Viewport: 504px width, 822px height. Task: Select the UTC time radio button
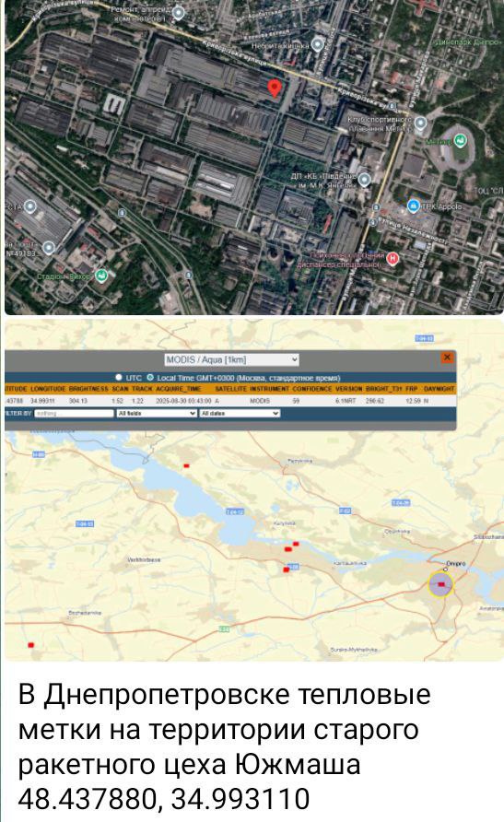coord(119,378)
